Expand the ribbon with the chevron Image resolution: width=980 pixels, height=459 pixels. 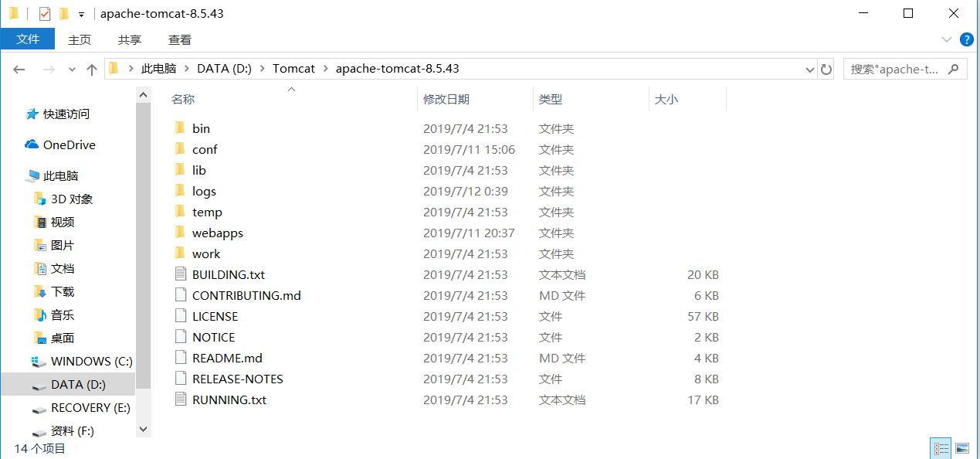[x=947, y=39]
